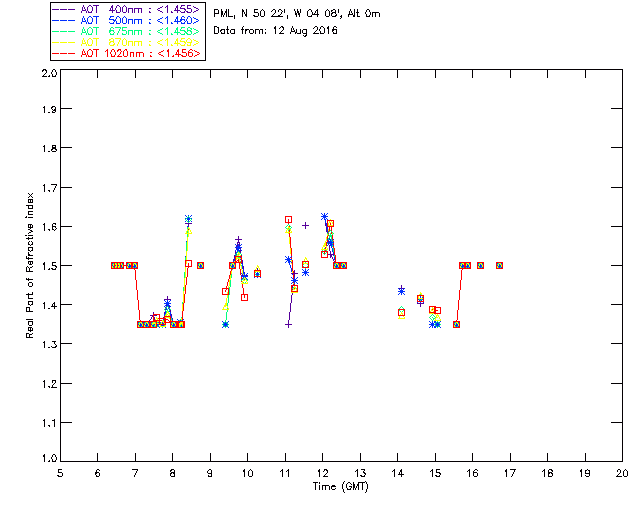Click the x-axis tick label 10

[x=247, y=473]
